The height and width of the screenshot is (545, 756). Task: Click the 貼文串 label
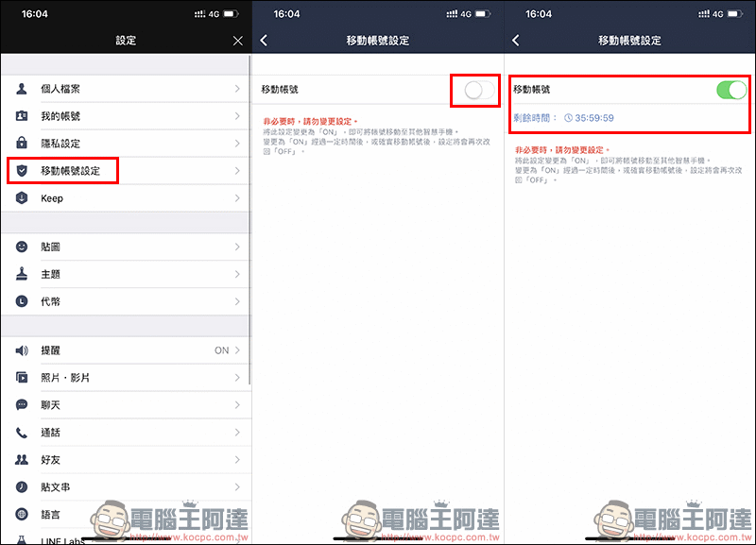[56, 487]
